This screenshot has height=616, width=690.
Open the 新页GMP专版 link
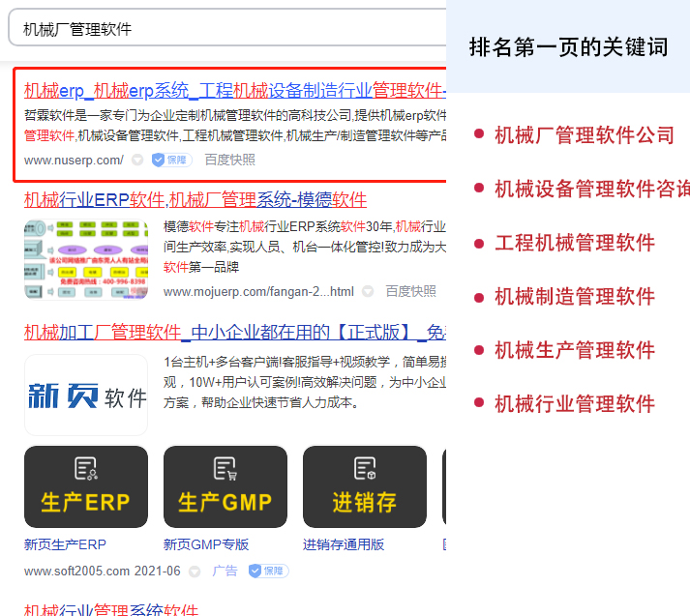206,544
